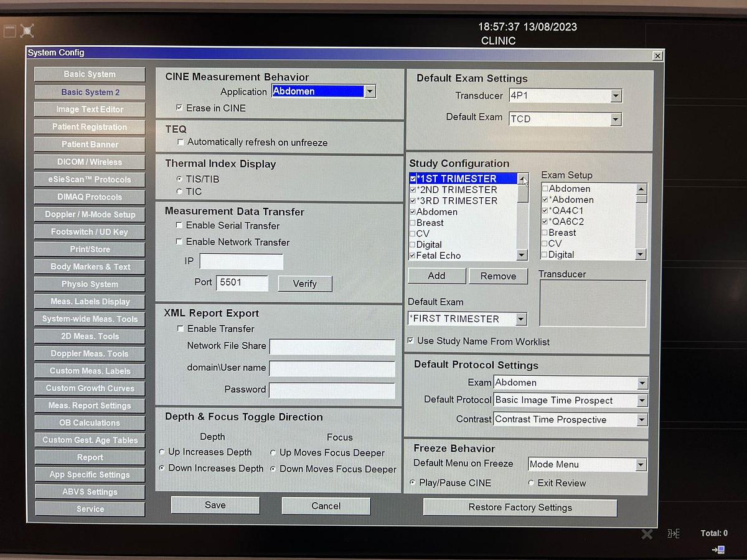Click the crossed-arrows icon in the top-left corner
This screenshot has width=747, height=560.
(x=26, y=30)
